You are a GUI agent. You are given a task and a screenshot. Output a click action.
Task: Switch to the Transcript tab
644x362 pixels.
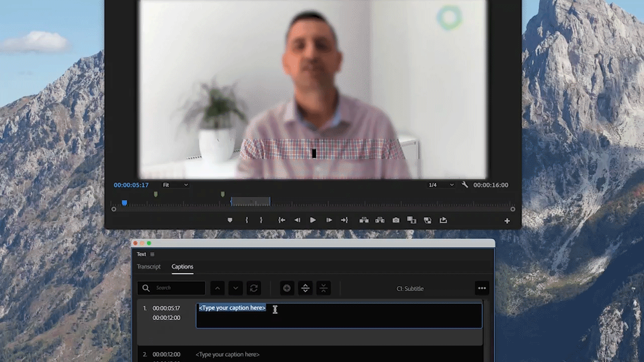pos(149,266)
